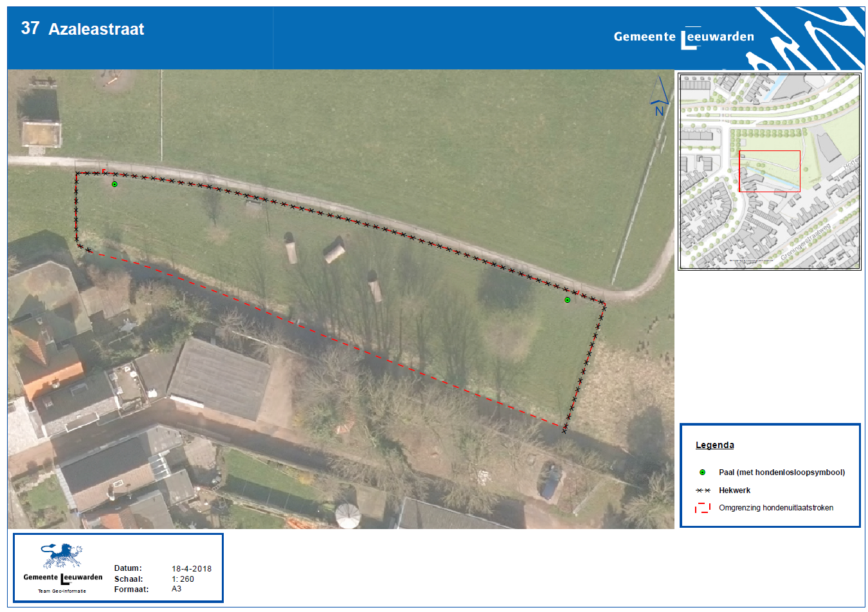868x612 pixels.
Task: Click the date value 18-4-2018
Action: [x=191, y=569]
